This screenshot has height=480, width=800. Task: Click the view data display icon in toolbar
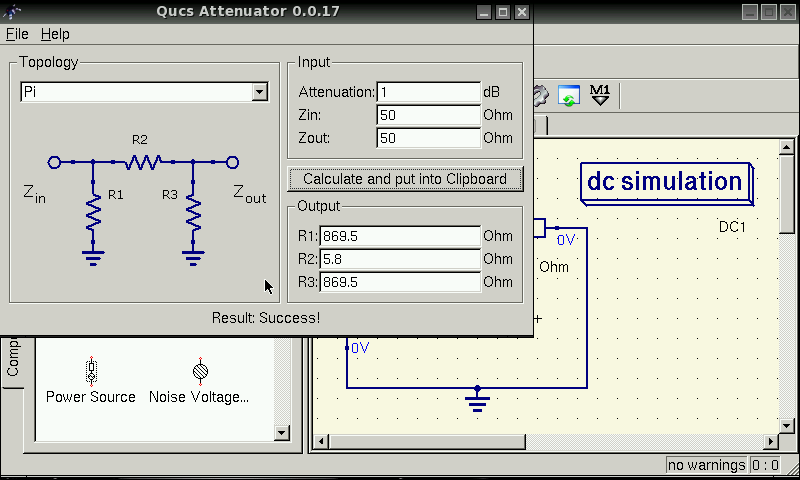pyautogui.click(x=568, y=95)
